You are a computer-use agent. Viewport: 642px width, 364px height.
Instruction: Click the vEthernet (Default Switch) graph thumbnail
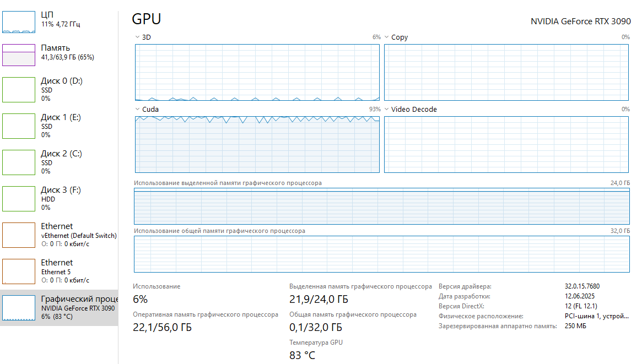[19, 235]
